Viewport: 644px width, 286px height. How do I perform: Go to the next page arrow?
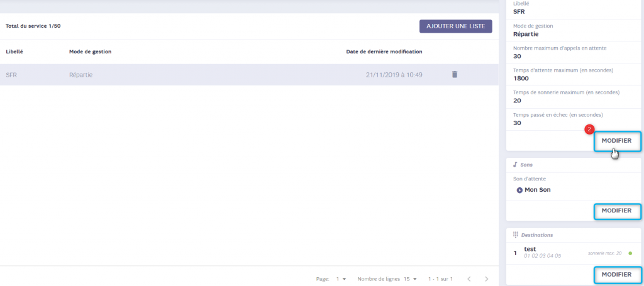tap(487, 279)
